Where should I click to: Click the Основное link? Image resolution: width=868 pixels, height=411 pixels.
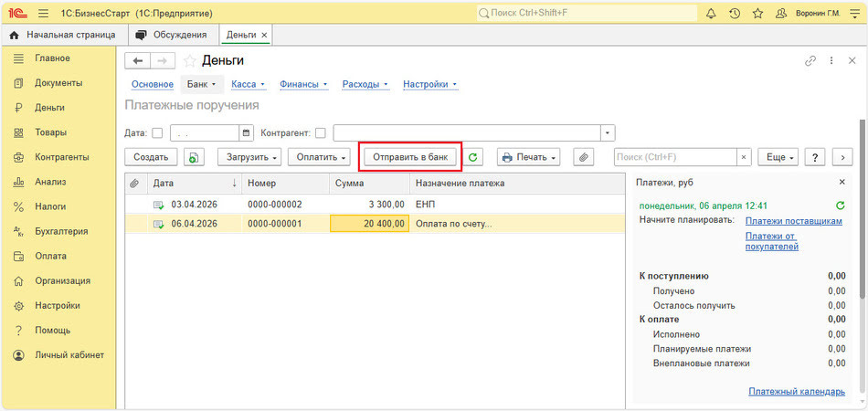[153, 85]
